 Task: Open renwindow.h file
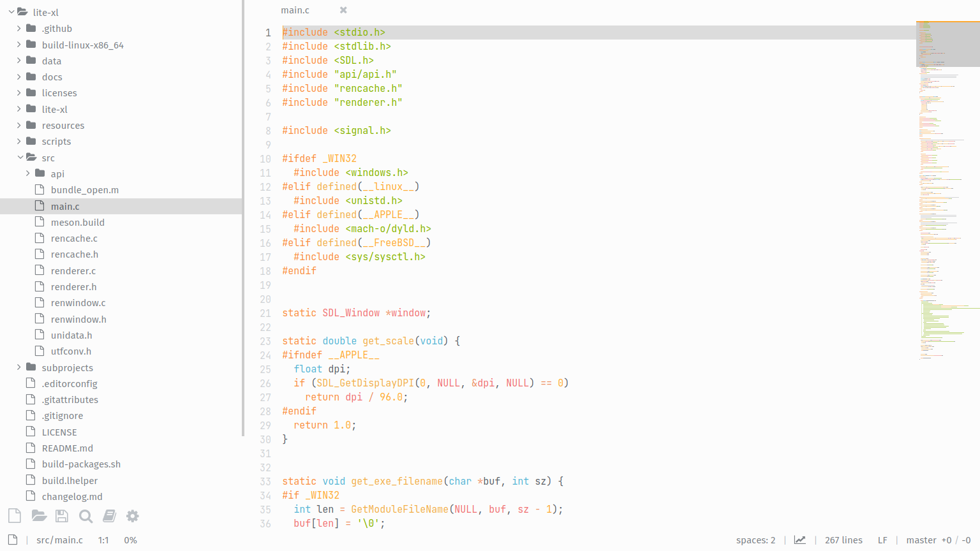pos(78,319)
